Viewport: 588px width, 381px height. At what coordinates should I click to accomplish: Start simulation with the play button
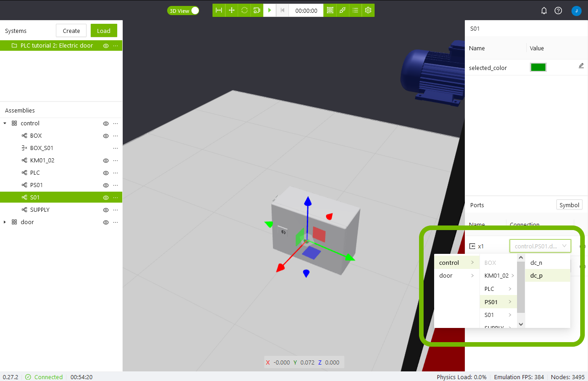[x=270, y=11]
